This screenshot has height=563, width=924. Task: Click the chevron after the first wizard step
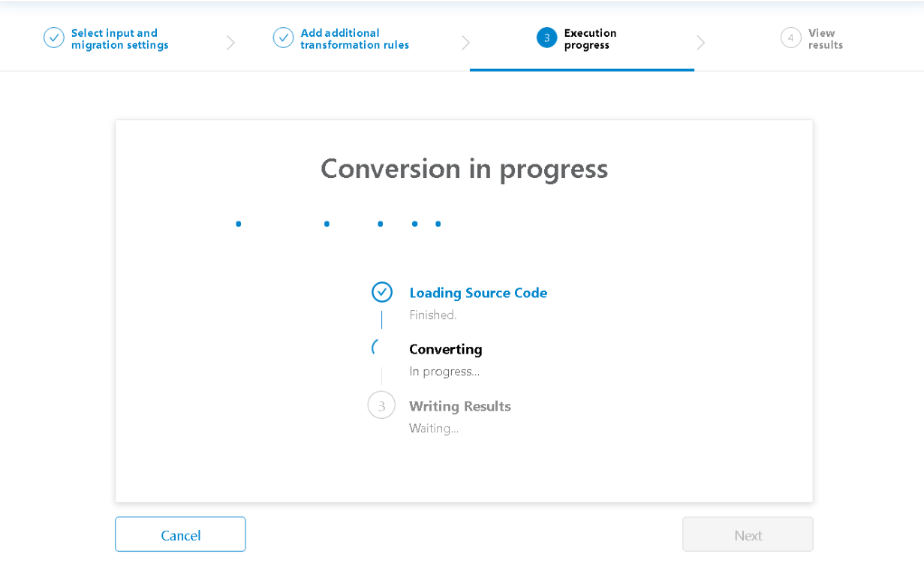(230, 43)
